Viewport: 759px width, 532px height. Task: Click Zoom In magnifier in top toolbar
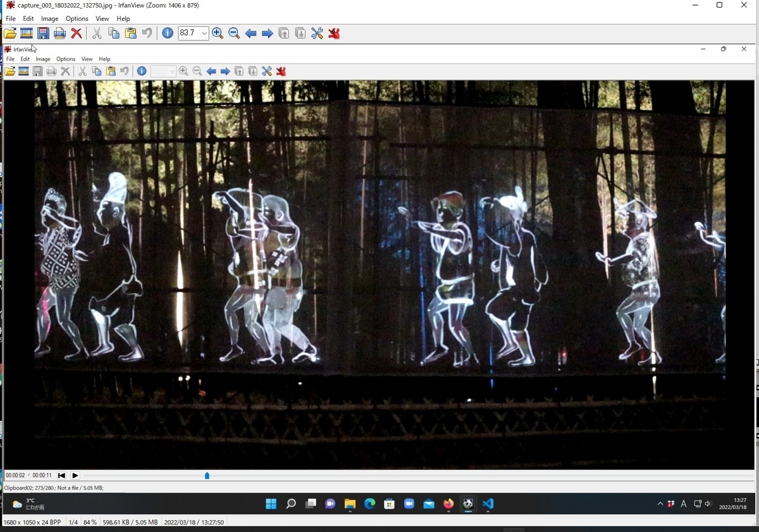(218, 34)
